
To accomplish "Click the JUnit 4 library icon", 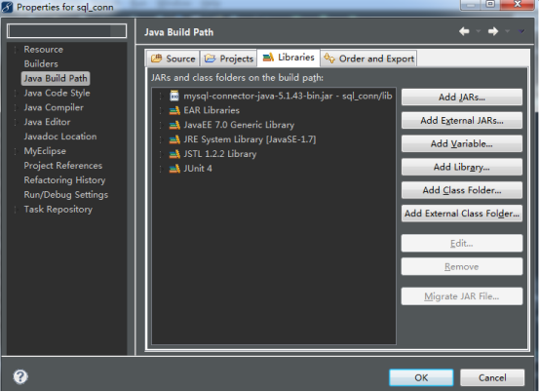I will click(174, 169).
